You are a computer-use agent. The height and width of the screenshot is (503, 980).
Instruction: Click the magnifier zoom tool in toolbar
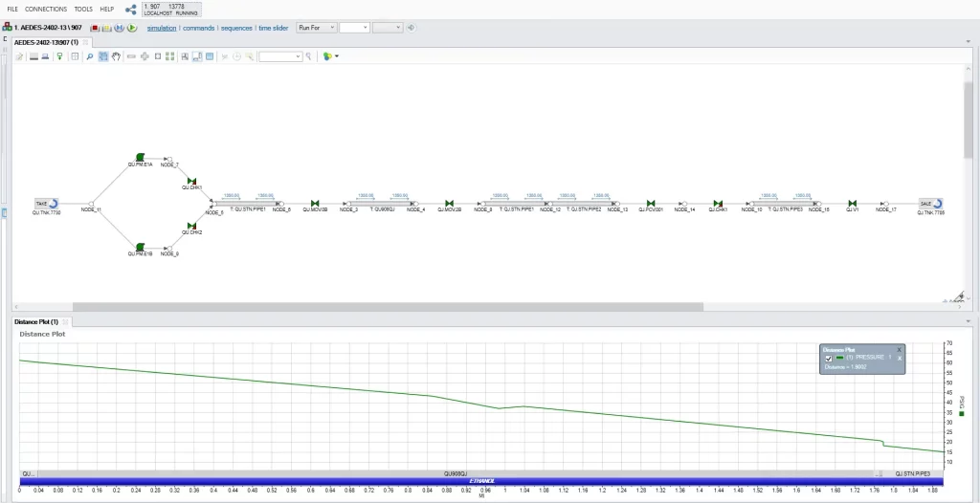pyautogui.click(x=90, y=56)
